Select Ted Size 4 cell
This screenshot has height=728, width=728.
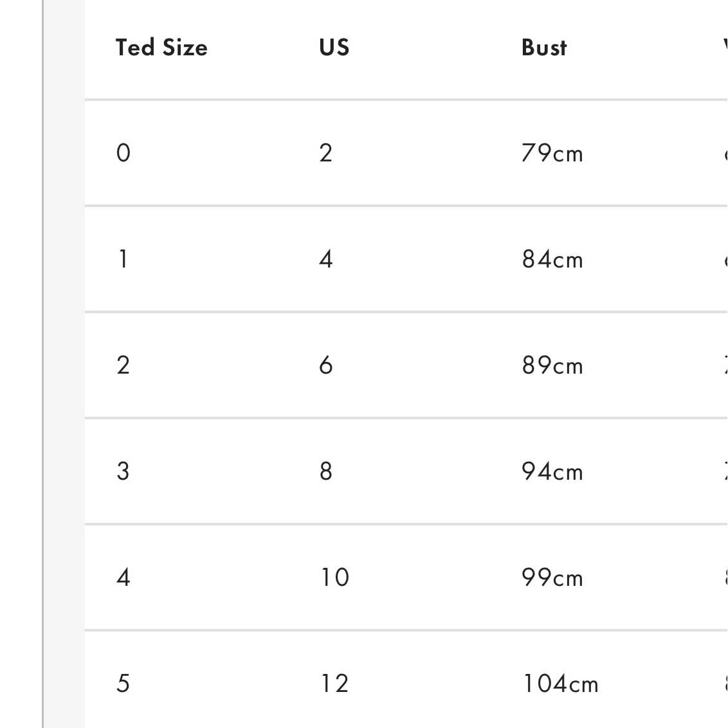pyautogui.click(x=123, y=578)
